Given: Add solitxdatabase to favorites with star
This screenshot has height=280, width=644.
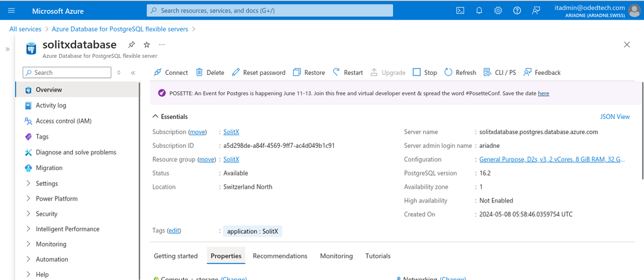Looking at the screenshot, I should (147, 45).
